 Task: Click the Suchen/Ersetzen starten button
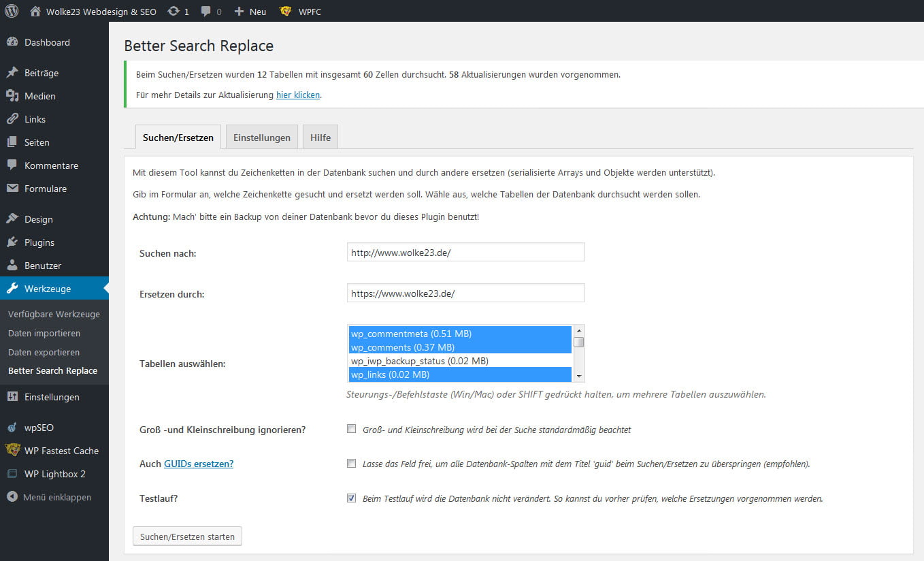coord(187,536)
